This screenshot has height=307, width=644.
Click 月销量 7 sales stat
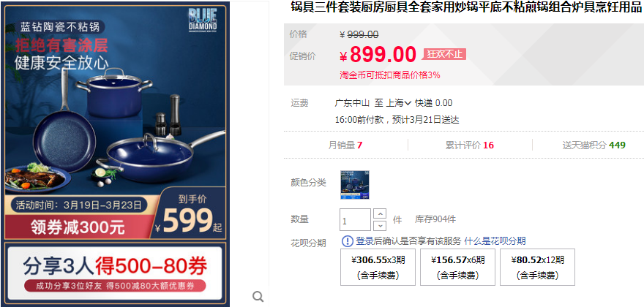345,145
